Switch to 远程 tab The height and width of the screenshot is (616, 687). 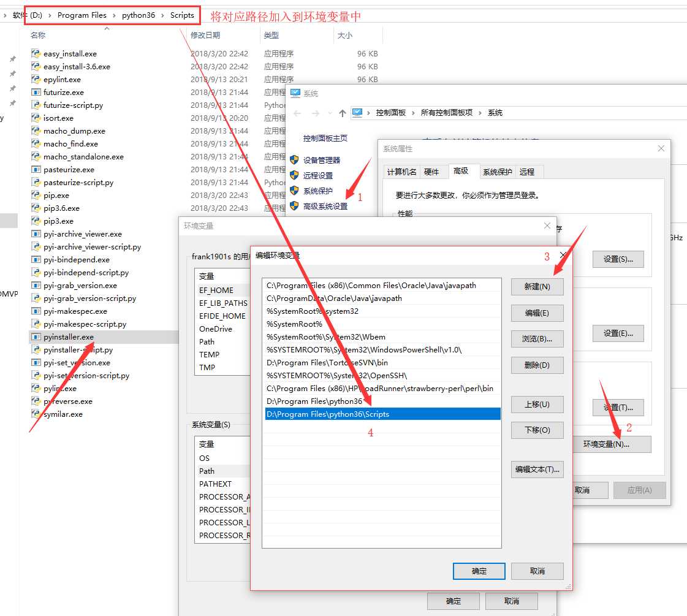(x=527, y=172)
